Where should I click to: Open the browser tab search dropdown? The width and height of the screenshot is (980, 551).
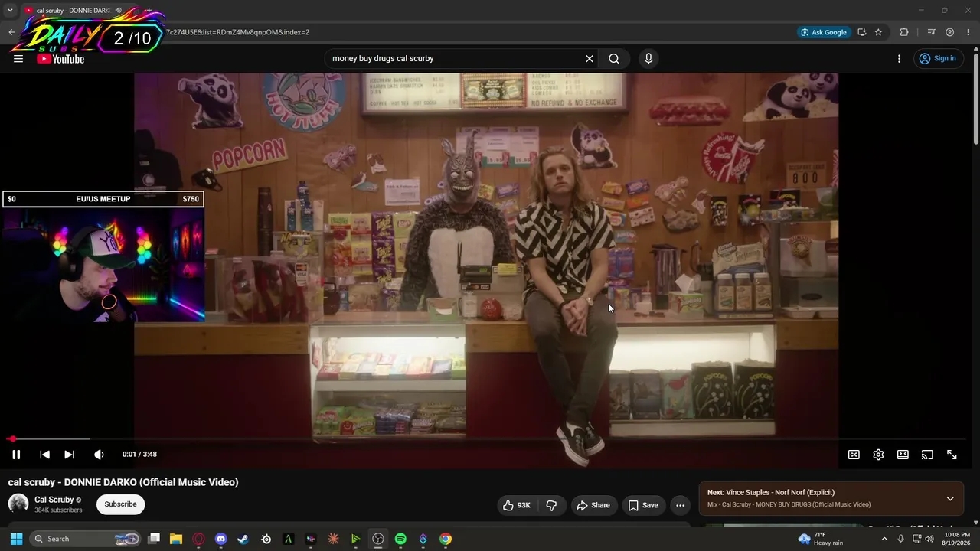pyautogui.click(x=10, y=11)
